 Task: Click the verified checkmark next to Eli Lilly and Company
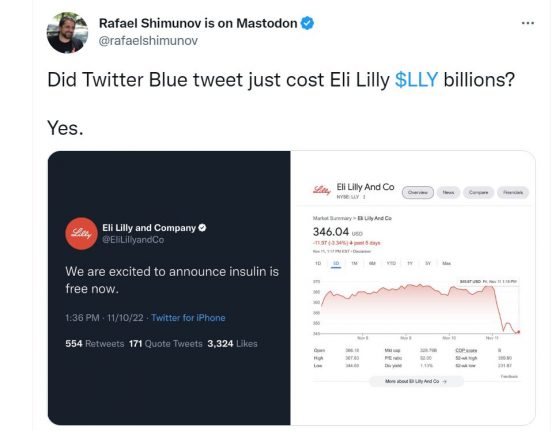pos(202,228)
